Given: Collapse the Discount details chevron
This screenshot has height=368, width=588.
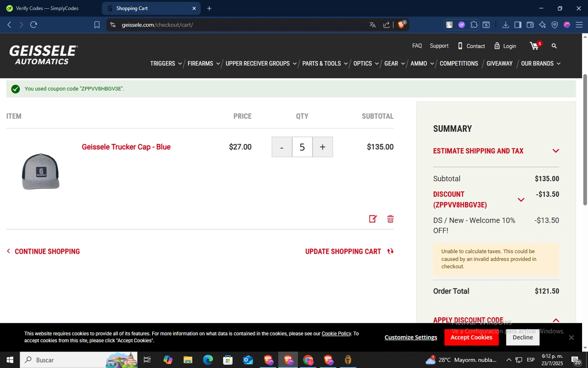Looking at the screenshot, I should click(x=521, y=200).
